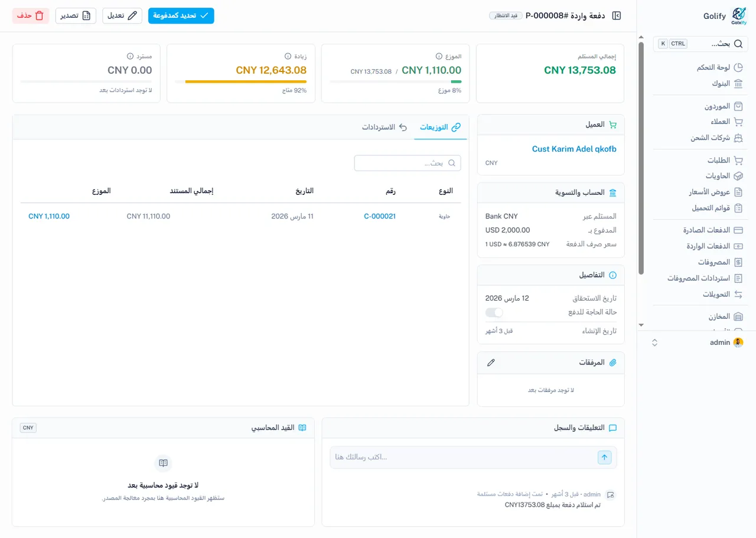Click the sidebar search box بحث
The image size is (756, 538).
click(700, 44)
